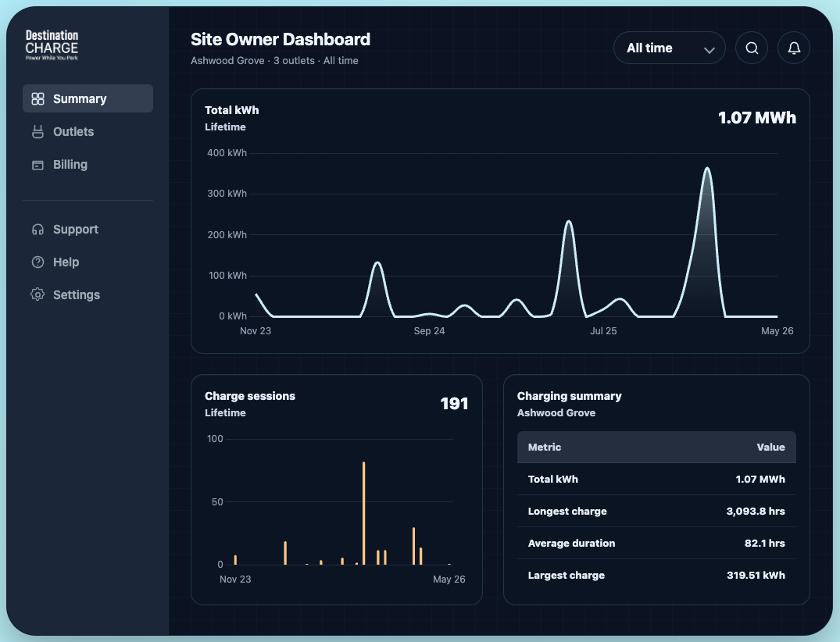Click the Help question mark icon
The image size is (840, 642).
pos(38,262)
